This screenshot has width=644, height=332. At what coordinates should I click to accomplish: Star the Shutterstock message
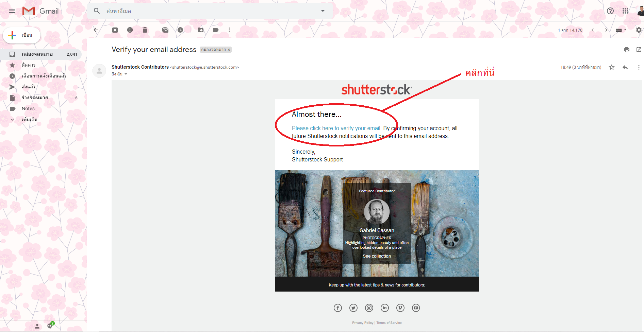pyautogui.click(x=612, y=67)
